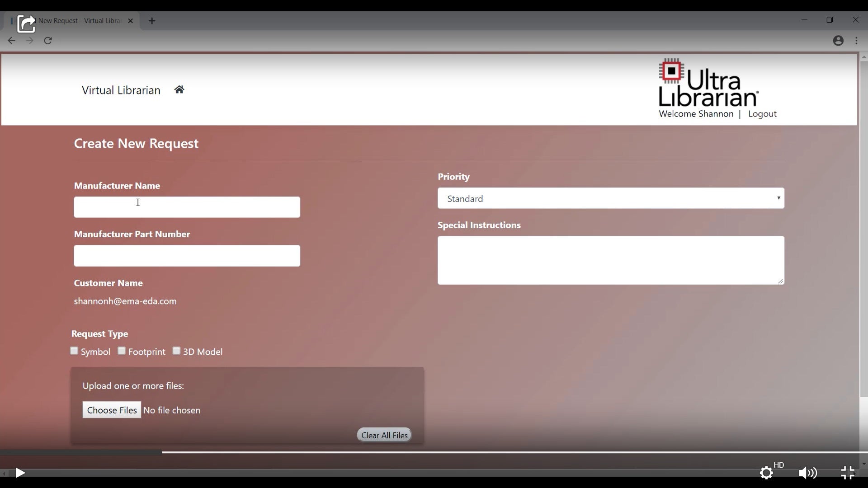Enable the Symbol request type checkbox
This screenshot has height=488, width=868.
coord(75,351)
